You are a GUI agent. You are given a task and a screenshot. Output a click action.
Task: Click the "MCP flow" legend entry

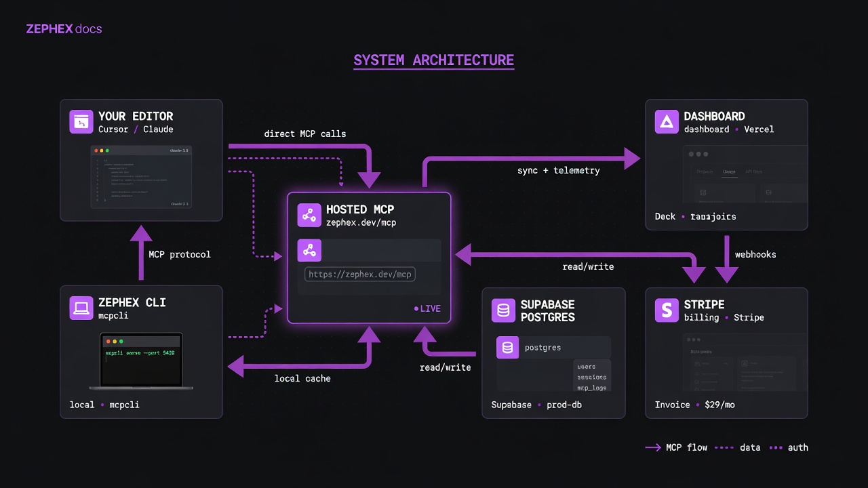coord(676,447)
